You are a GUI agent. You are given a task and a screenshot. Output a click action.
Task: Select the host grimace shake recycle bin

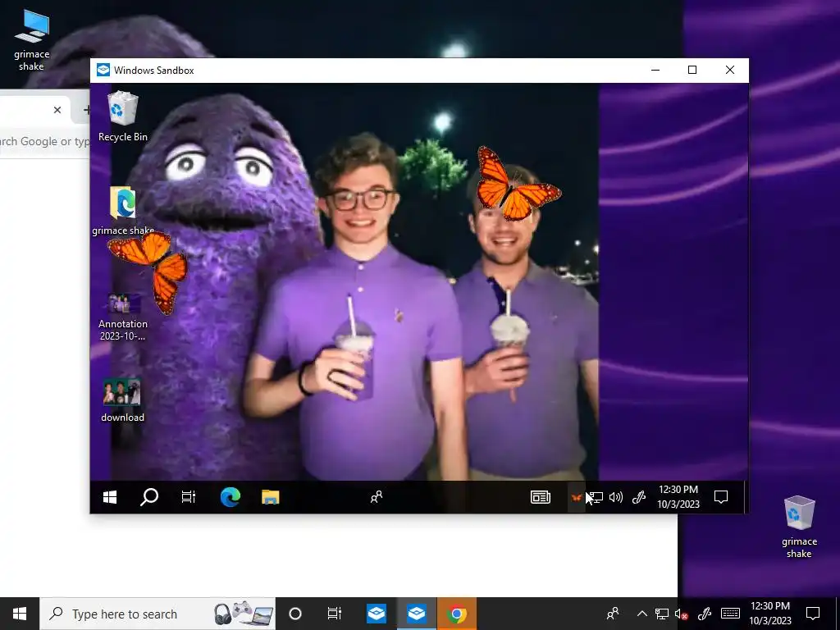(799, 527)
